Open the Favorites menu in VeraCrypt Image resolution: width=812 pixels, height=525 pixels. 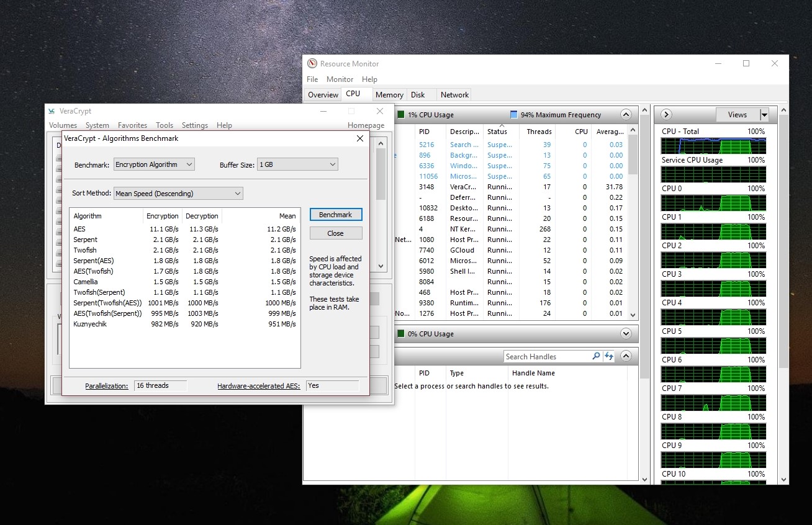132,125
